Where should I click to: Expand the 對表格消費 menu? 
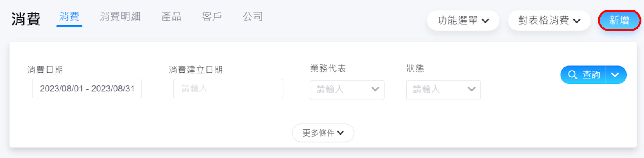click(549, 21)
